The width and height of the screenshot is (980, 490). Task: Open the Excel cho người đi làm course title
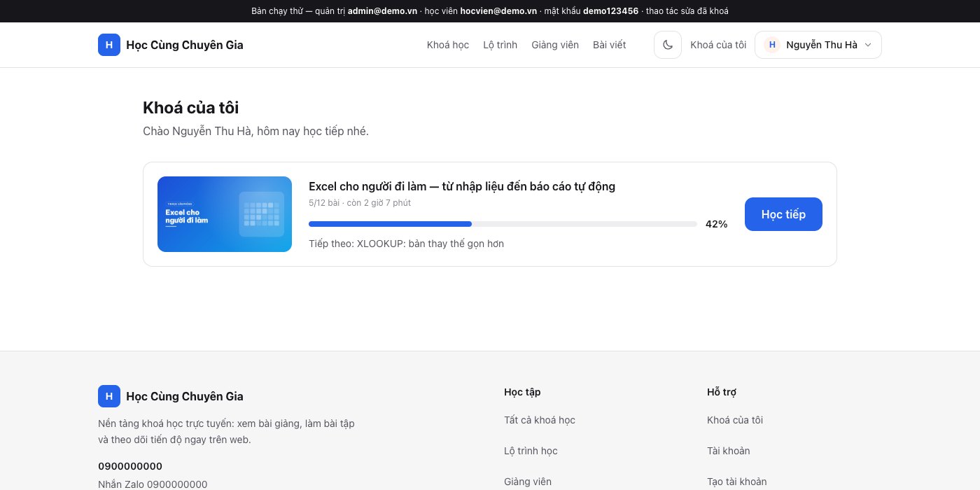pyautogui.click(x=462, y=186)
